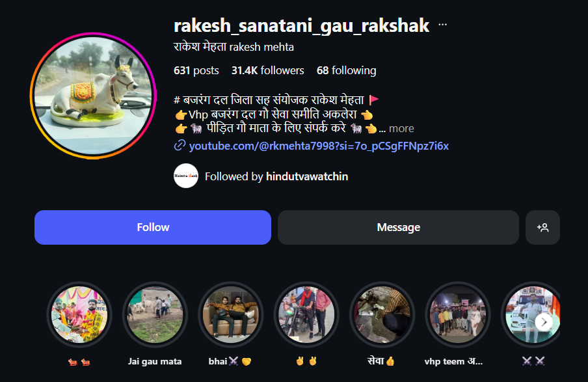The width and height of the screenshot is (588, 382).
Task: Open the Jai gau mata highlight
Action: (x=155, y=314)
